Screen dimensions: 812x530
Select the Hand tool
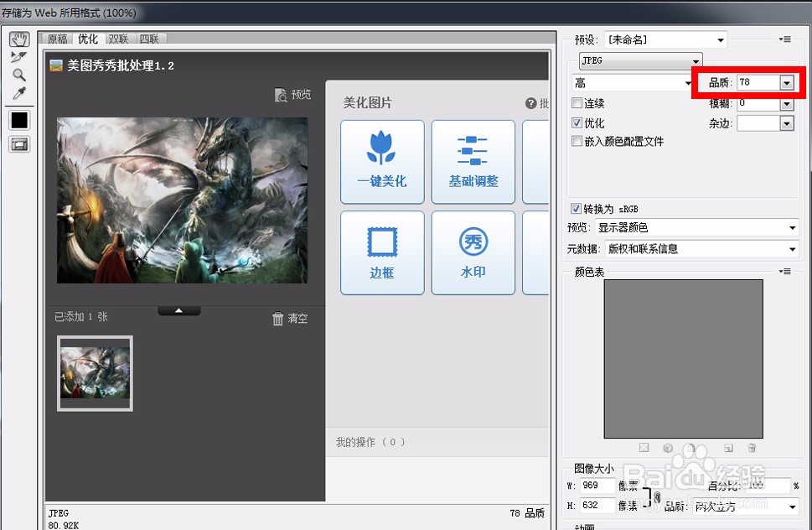[x=19, y=39]
